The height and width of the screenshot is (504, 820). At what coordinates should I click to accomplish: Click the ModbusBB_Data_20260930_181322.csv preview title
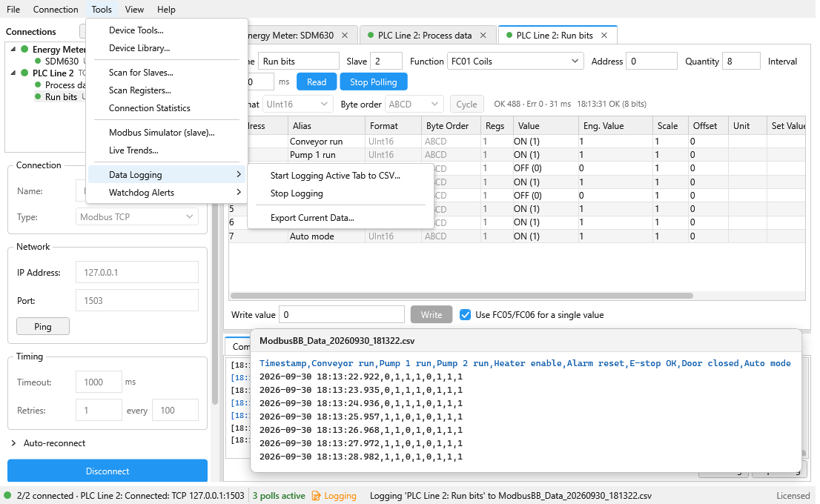point(337,341)
